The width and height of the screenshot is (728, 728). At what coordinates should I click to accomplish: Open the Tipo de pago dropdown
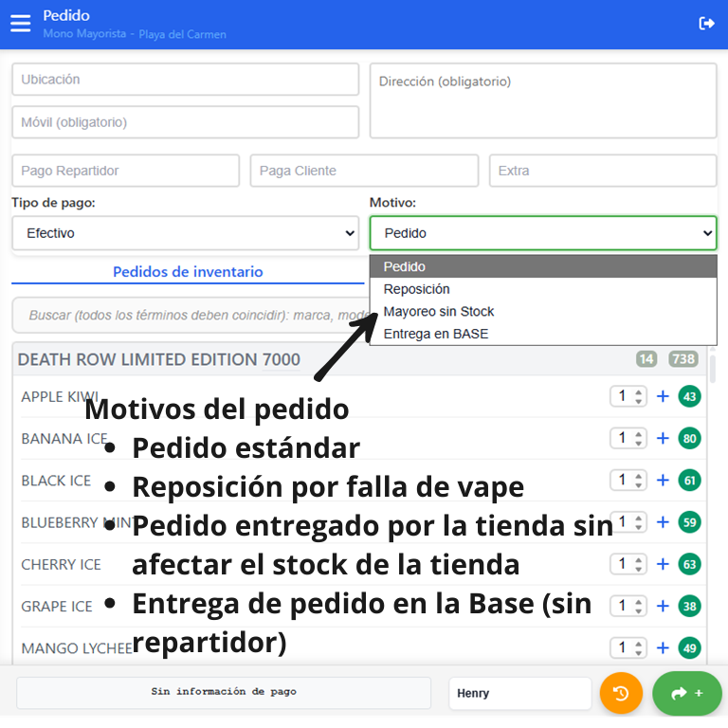186,233
